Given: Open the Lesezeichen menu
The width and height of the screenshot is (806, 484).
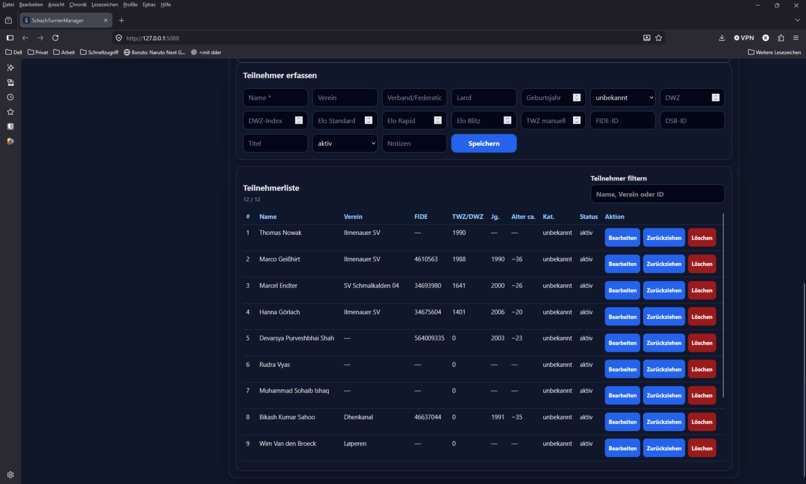Looking at the screenshot, I should [x=105, y=5].
